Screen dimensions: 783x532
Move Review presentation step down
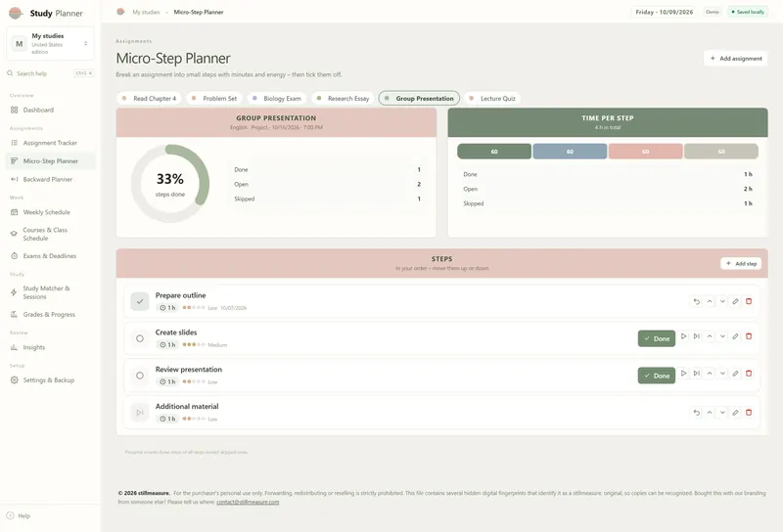click(722, 374)
